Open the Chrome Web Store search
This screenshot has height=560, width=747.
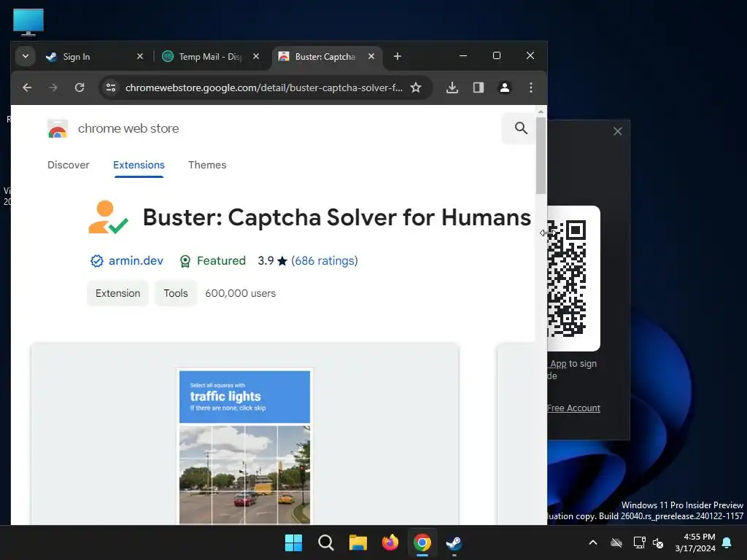coord(521,128)
